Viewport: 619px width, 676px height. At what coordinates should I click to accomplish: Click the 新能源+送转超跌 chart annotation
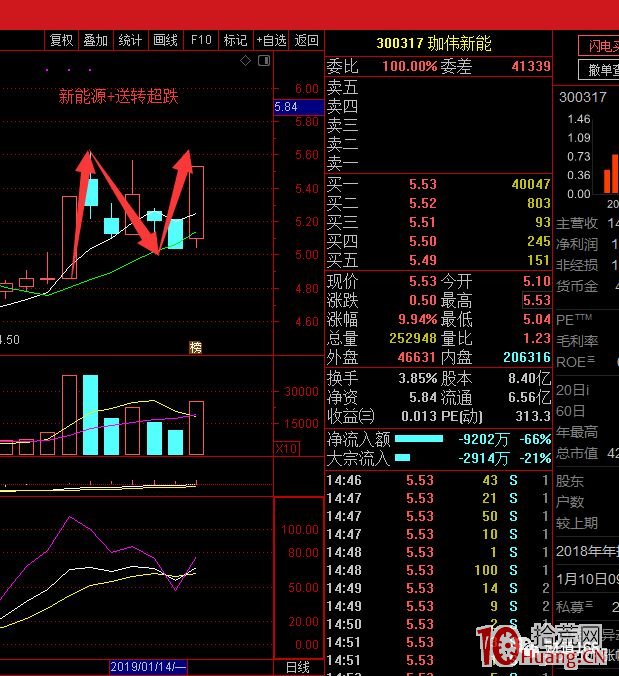coord(118,96)
